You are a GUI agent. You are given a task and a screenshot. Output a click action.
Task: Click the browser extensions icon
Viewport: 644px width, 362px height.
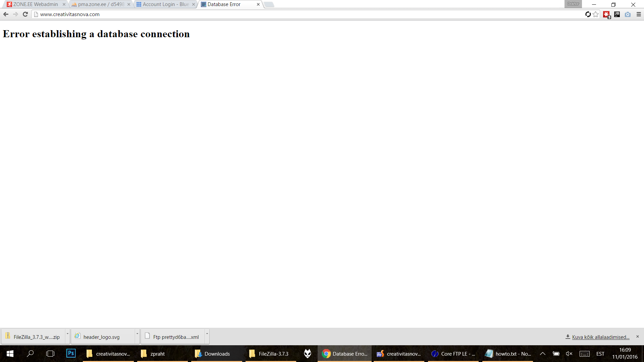[x=606, y=14]
